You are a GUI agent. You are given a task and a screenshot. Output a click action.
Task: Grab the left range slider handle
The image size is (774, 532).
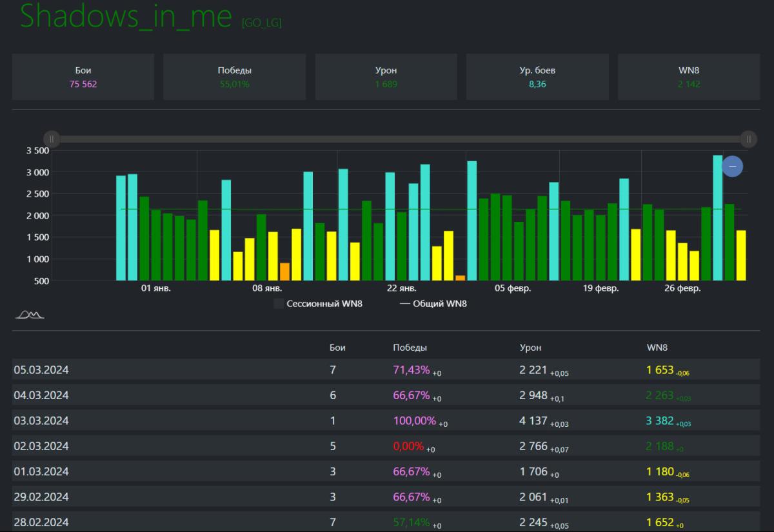[52, 139]
